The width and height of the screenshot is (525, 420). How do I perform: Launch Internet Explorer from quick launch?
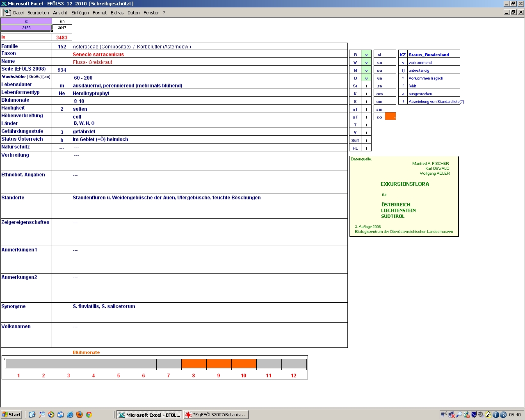click(70, 415)
